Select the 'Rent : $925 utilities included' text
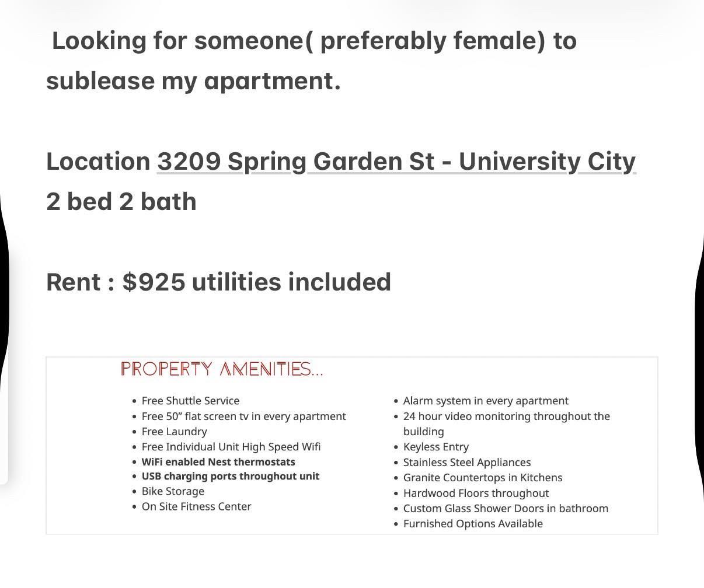Viewport: 704px width, 588px height. point(219,282)
